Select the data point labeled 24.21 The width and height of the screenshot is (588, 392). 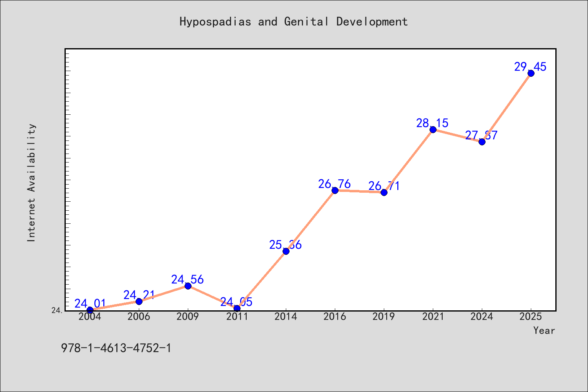pyautogui.click(x=139, y=301)
